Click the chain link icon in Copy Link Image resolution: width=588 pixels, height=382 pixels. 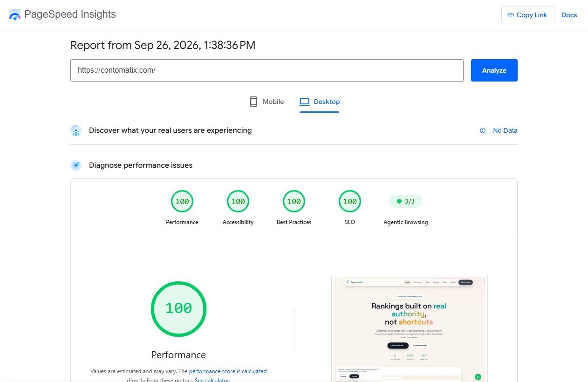(x=511, y=15)
